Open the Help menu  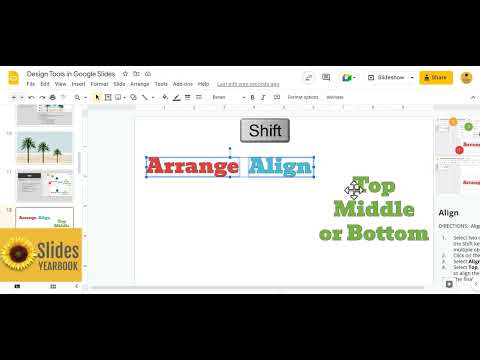[203, 84]
